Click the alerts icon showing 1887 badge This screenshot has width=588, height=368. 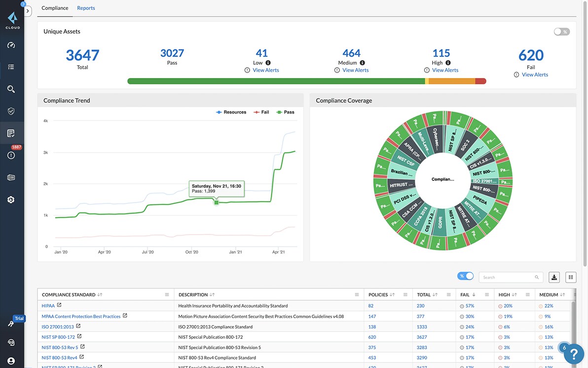click(12, 155)
